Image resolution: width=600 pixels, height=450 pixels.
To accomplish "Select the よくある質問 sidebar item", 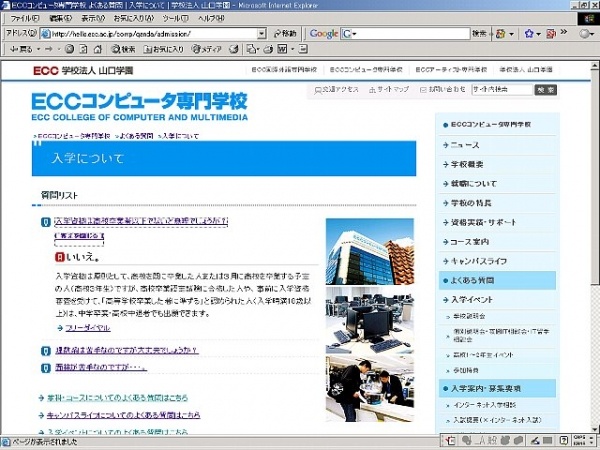I will click(497, 280).
